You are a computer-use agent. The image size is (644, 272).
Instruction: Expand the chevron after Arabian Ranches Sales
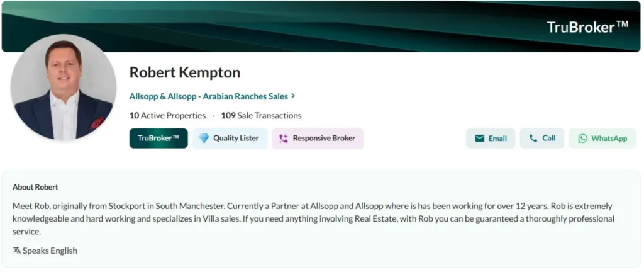coord(293,96)
